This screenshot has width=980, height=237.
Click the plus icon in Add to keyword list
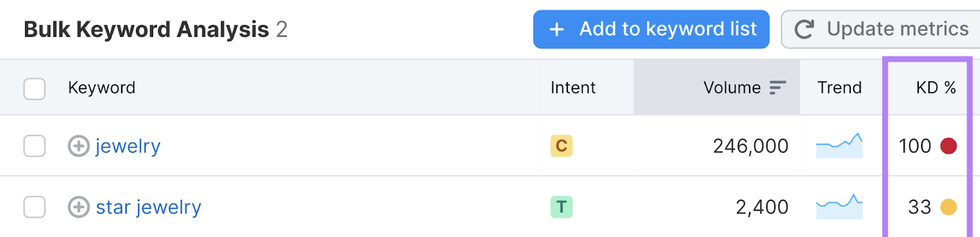[556, 29]
